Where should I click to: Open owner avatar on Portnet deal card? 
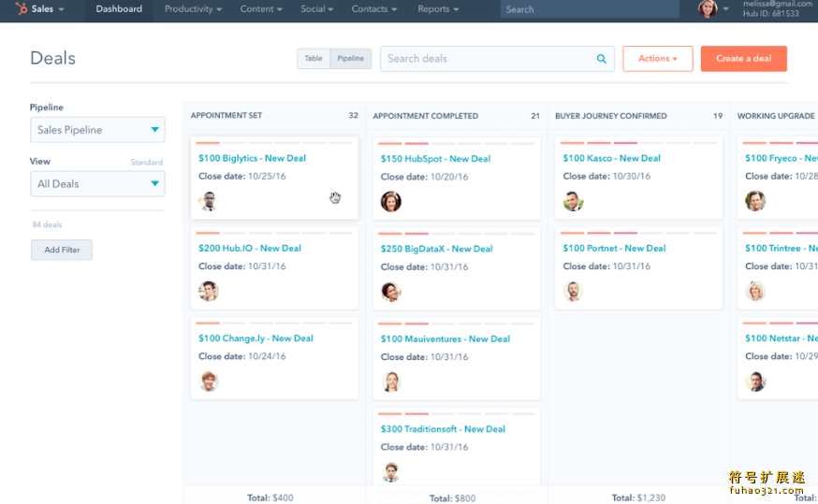click(573, 291)
